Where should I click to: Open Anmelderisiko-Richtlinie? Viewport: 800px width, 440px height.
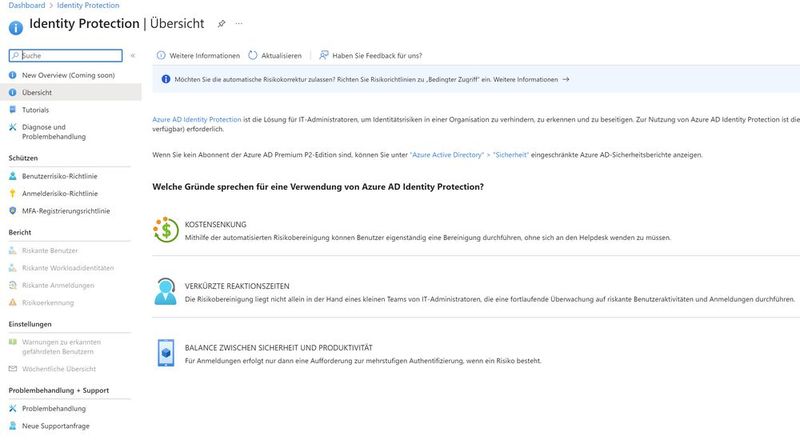(60, 193)
